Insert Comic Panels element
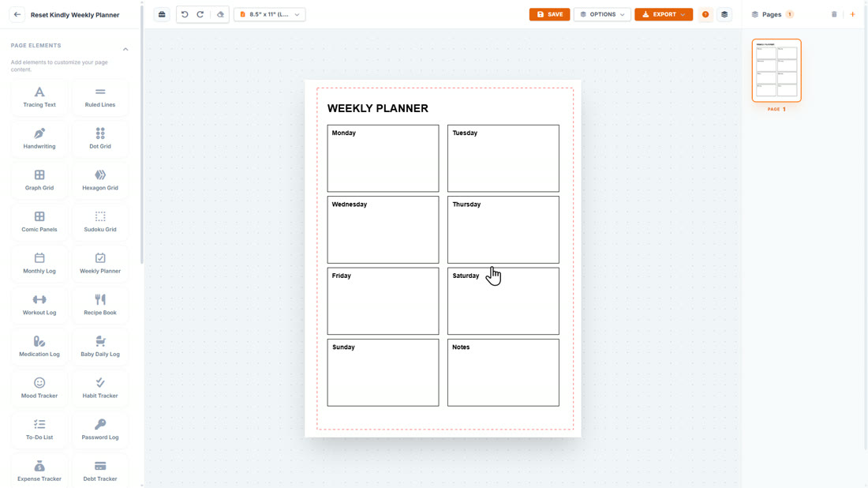 (x=39, y=222)
